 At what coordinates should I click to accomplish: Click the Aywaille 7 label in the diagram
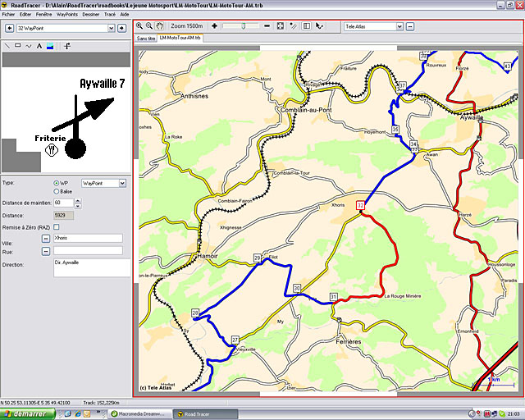[x=102, y=84]
